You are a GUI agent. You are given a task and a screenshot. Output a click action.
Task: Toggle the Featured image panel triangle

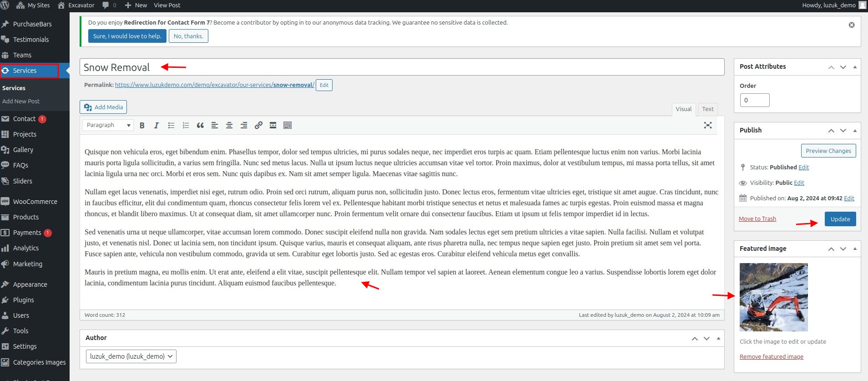[x=855, y=249]
